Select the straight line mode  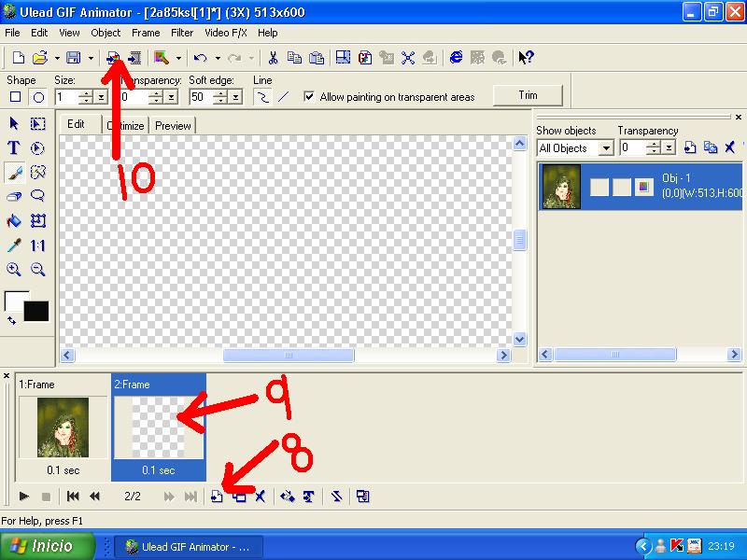pyautogui.click(x=284, y=97)
